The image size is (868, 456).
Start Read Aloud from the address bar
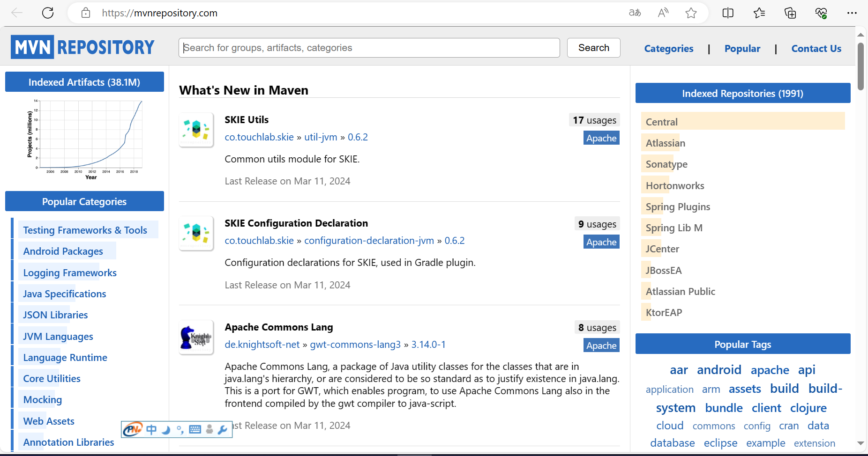coord(663,13)
